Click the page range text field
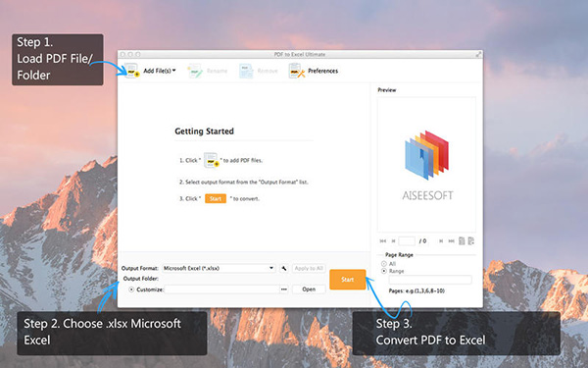The image size is (588, 368). tap(430, 280)
